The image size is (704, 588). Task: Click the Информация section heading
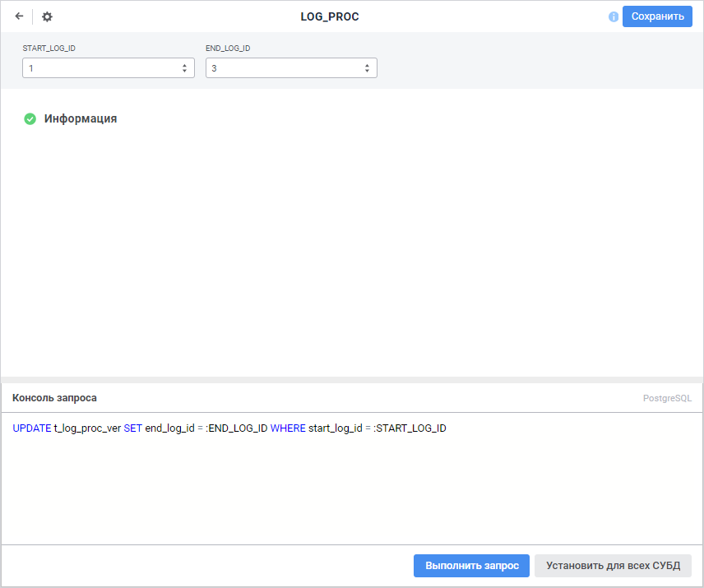click(81, 118)
